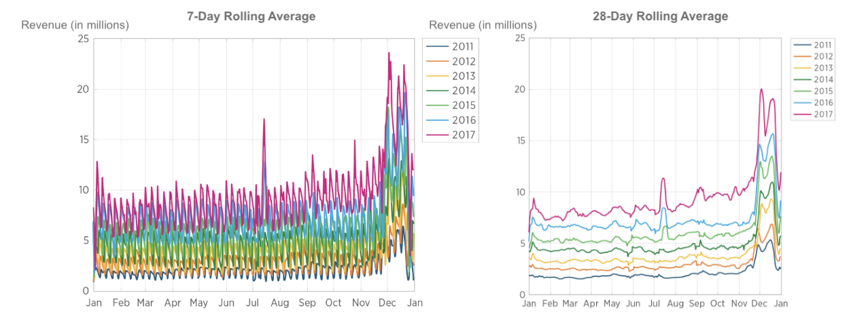Click the 7-Day Rolling Average chart title
The width and height of the screenshot is (868, 319).
tap(251, 16)
